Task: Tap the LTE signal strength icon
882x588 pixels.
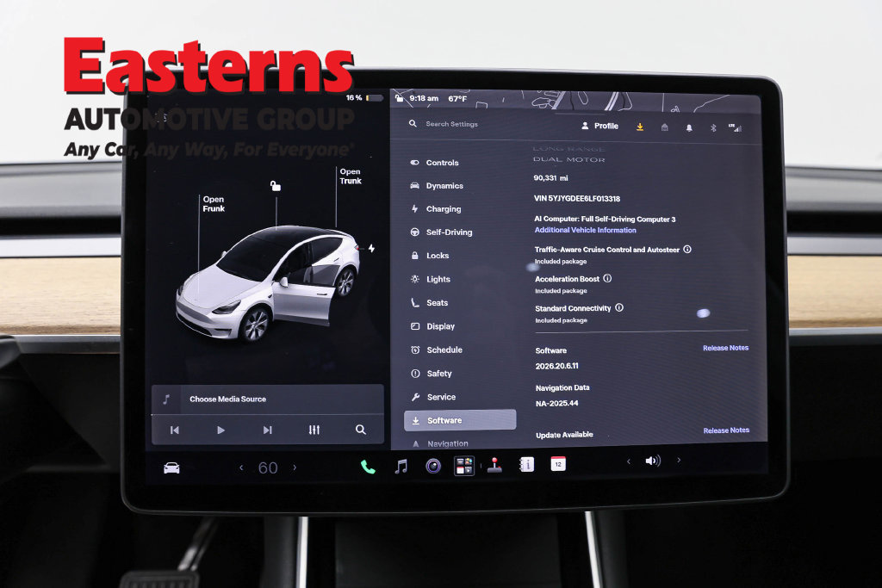Action: tap(736, 127)
